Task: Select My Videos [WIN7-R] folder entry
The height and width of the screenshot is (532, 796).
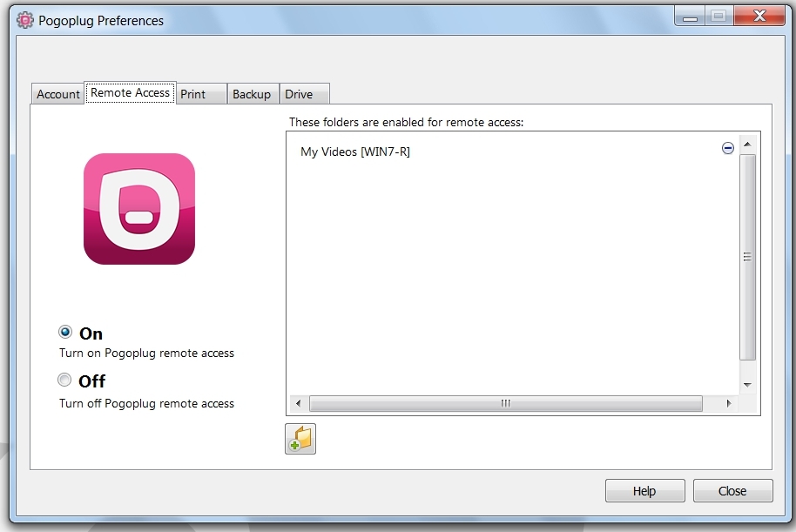Action: 354,152
